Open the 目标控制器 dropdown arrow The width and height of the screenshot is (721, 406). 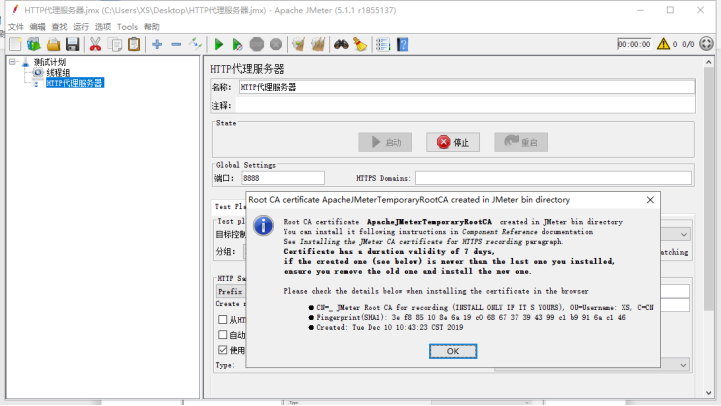click(684, 234)
